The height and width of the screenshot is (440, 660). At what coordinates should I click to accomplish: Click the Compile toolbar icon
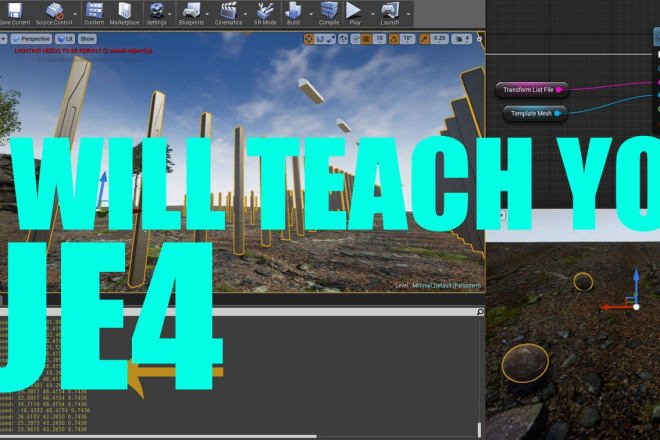(x=329, y=11)
